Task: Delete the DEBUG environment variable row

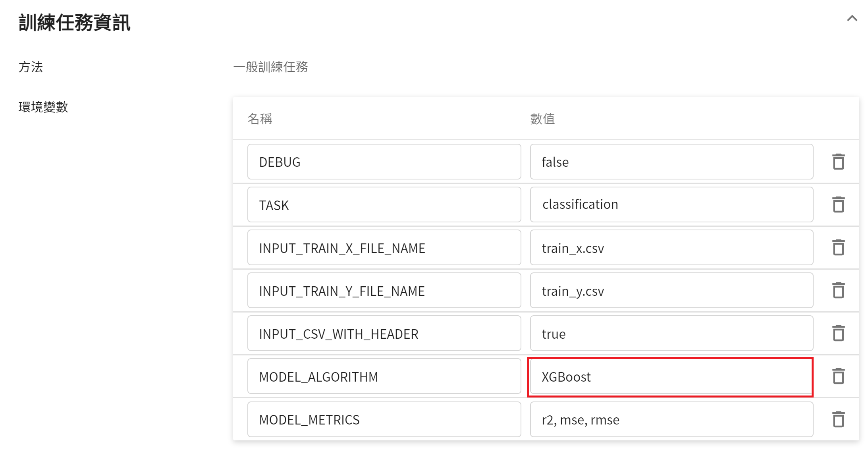Action: [838, 162]
